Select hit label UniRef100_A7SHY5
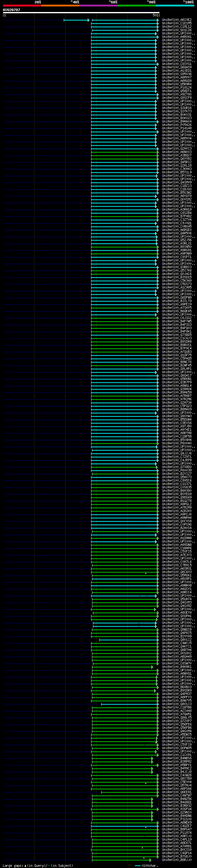Viewport: 197px width, 868px height. click(x=177, y=308)
